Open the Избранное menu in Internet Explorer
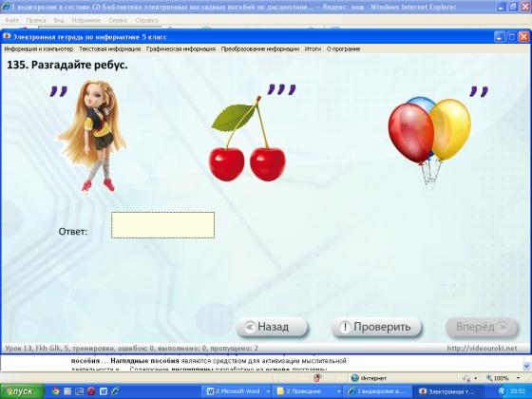532x399 pixels. click(85, 20)
